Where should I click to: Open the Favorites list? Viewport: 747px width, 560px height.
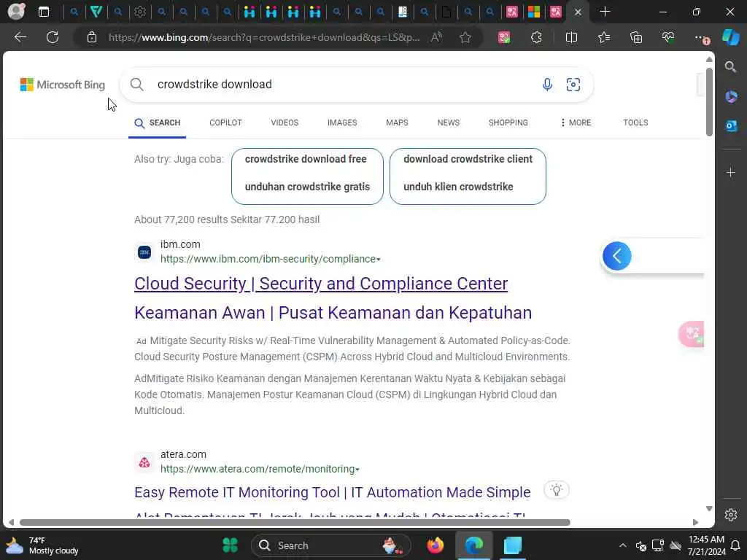[x=604, y=37]
